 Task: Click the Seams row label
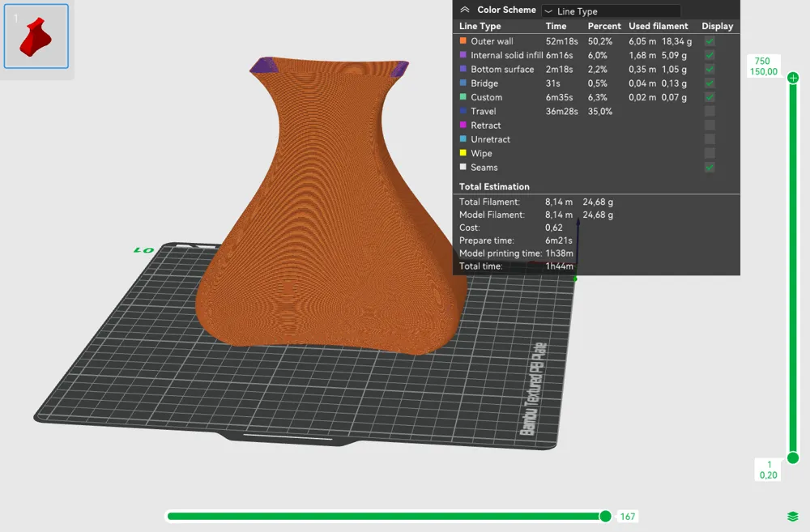(x=484, y=168)
